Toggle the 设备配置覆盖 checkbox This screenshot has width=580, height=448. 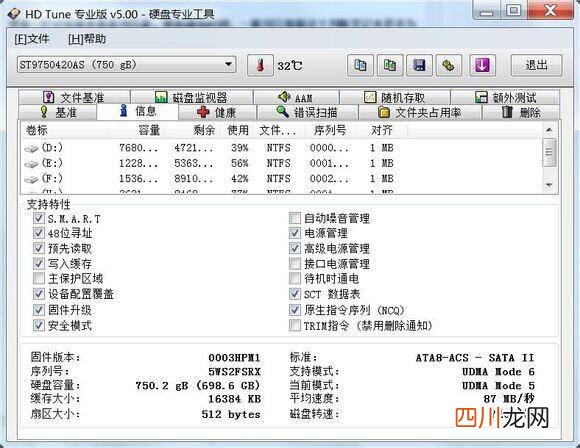point(39,294)
